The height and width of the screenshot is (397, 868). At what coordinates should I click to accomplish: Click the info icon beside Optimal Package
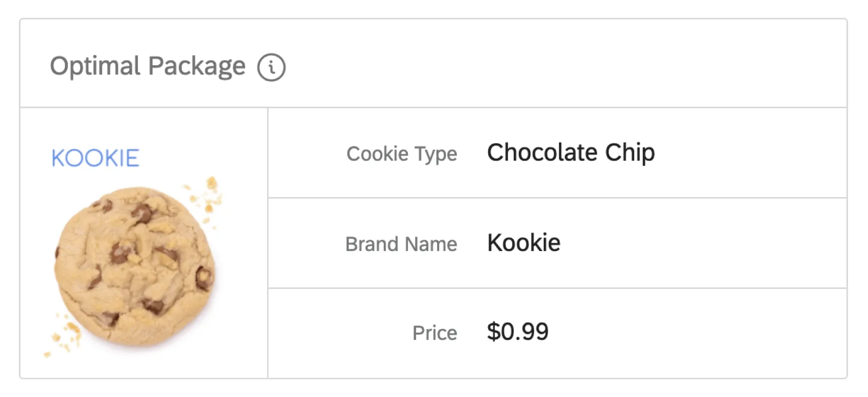[271, 66]
